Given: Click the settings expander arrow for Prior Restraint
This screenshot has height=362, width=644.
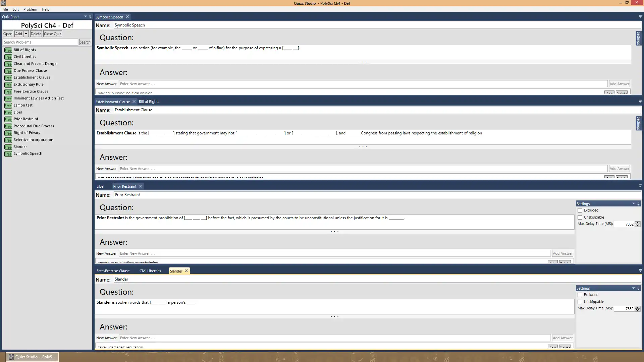Looking at the screenshot, I should coord(633,203).
